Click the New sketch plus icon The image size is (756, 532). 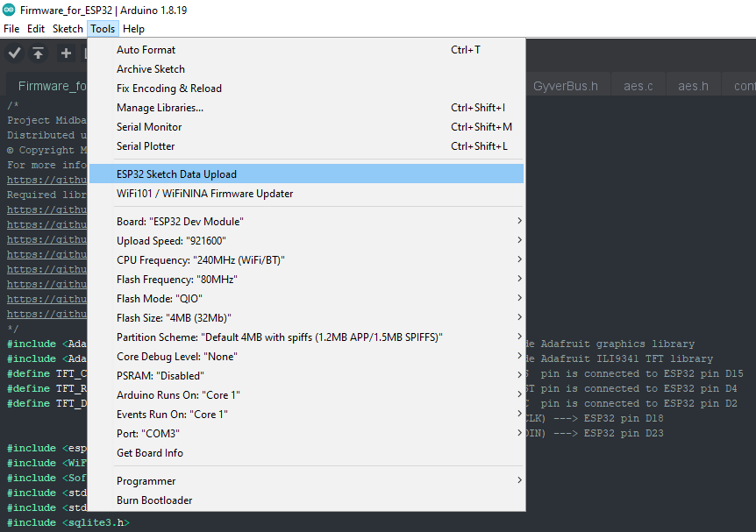point(66,53)
